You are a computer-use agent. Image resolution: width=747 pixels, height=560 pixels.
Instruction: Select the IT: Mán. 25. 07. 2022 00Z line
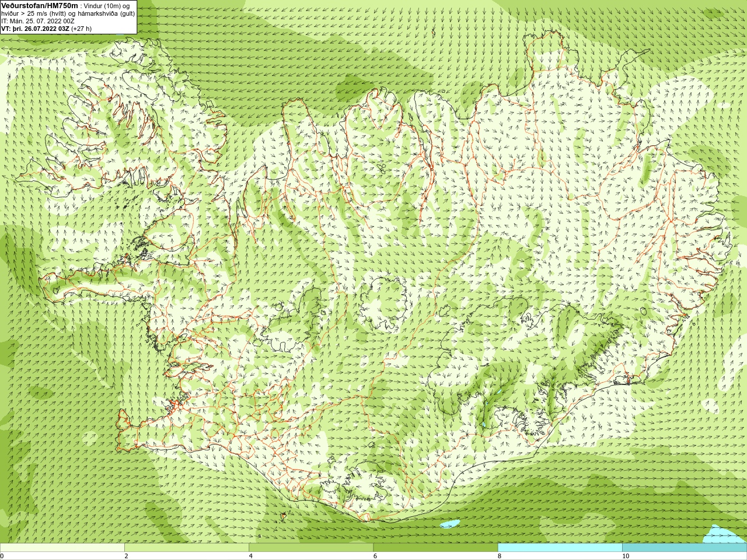37,21
